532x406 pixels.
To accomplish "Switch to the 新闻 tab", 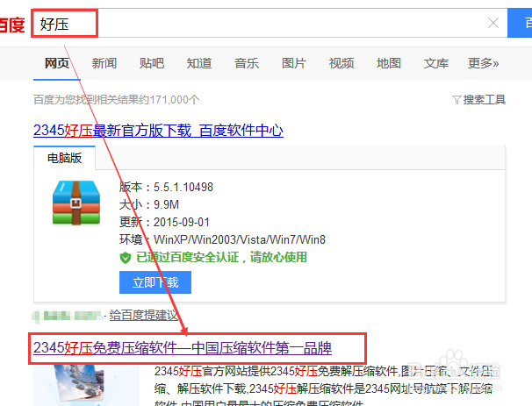I will pyautogui.click(x=104, y=63).
